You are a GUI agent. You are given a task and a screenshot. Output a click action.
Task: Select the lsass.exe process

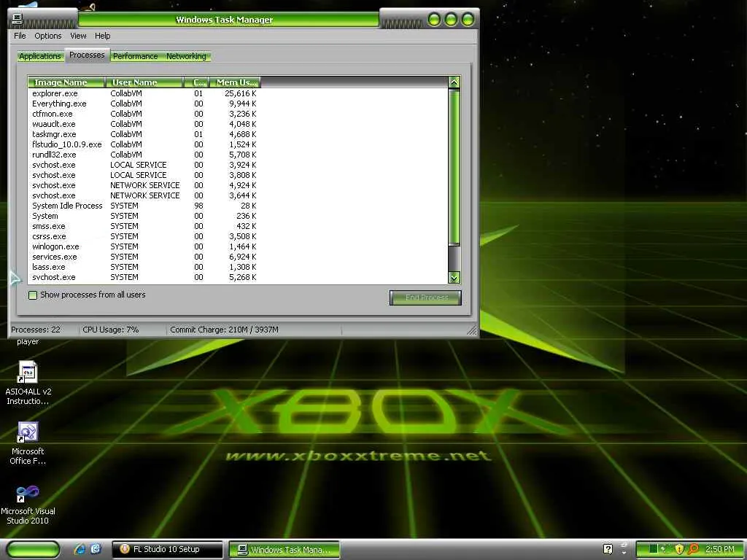tap(144, 267)
